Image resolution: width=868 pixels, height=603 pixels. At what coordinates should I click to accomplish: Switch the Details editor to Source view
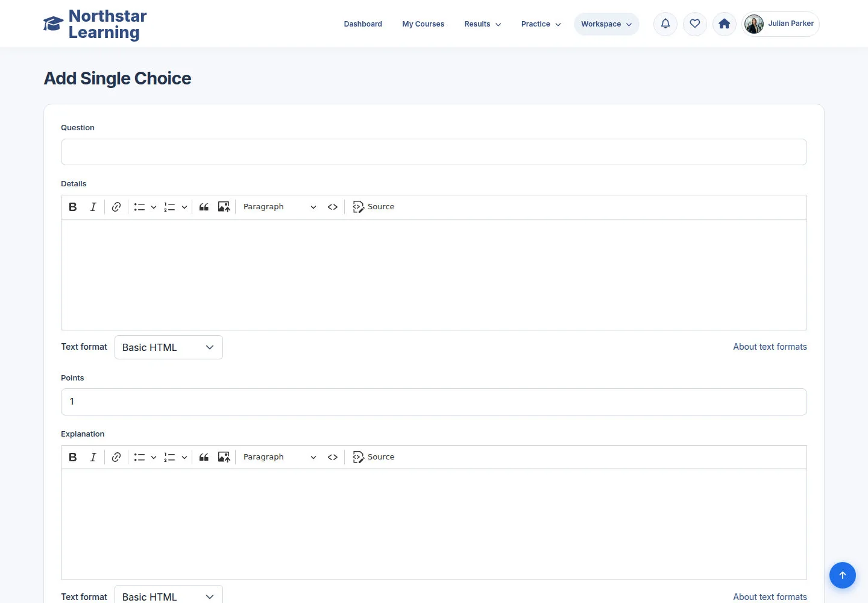point(374,207)
